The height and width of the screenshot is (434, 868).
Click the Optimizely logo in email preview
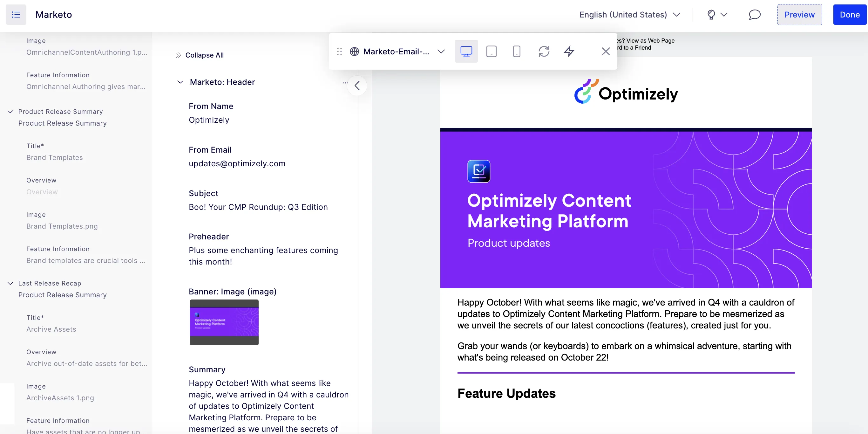[x=626, y=91]
